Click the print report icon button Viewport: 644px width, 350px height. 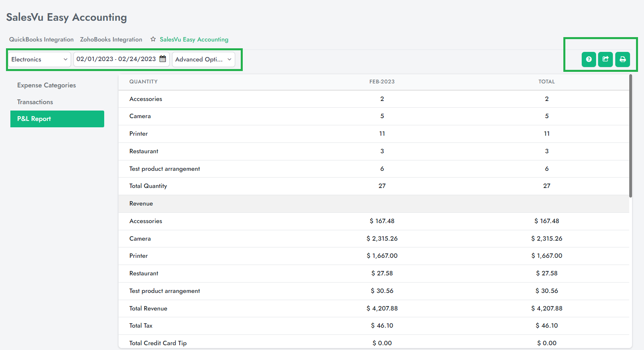[622, 59]
